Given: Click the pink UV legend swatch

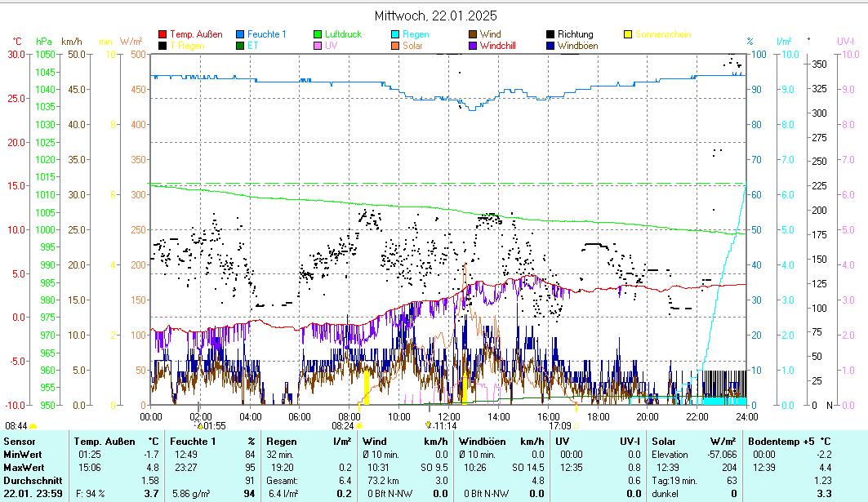Looking at the screenshot, I should tap(318, 46).
